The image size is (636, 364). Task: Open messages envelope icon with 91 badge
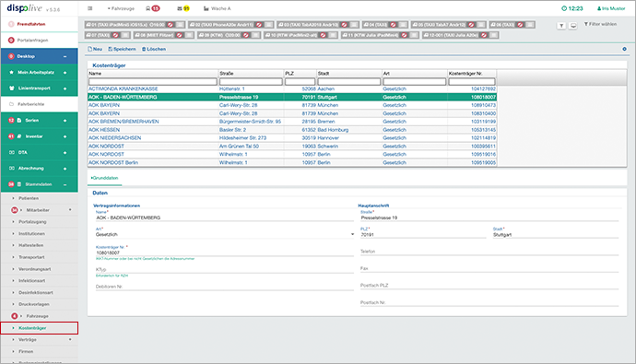(183, 8)
